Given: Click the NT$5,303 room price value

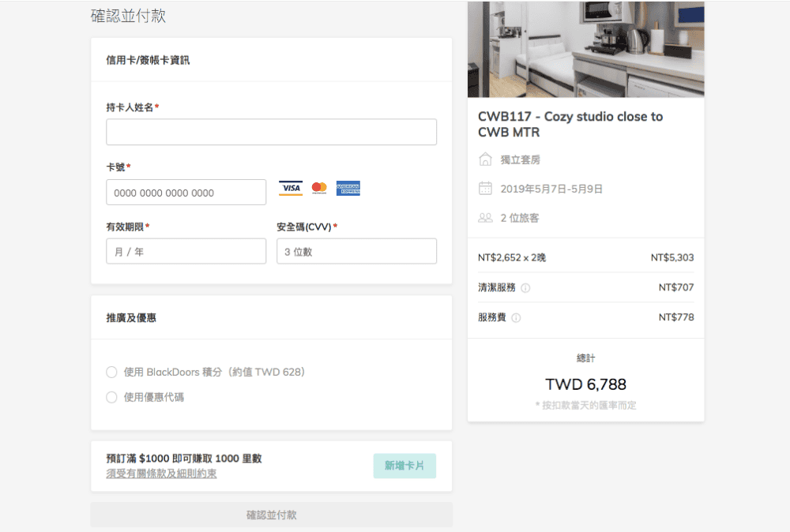Looking at the screenshot, I should [x=672, y=257].
